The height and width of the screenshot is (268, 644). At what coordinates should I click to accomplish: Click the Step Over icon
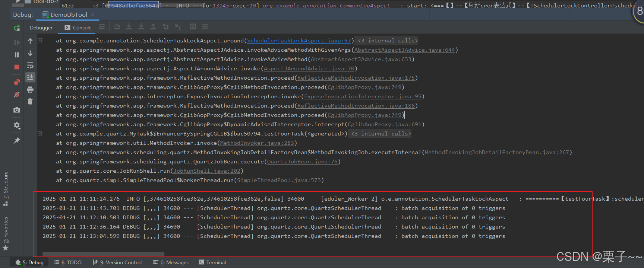point(117,27)
